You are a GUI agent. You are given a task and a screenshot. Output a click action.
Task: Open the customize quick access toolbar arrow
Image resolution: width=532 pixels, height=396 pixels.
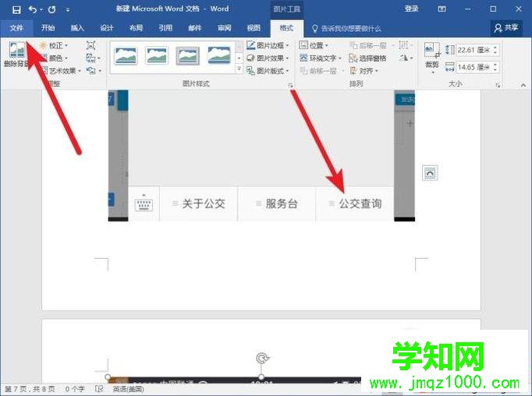click(68, 10)
